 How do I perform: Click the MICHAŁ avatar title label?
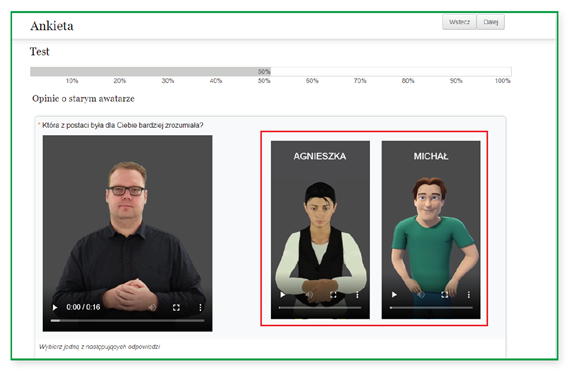(431, 156)
